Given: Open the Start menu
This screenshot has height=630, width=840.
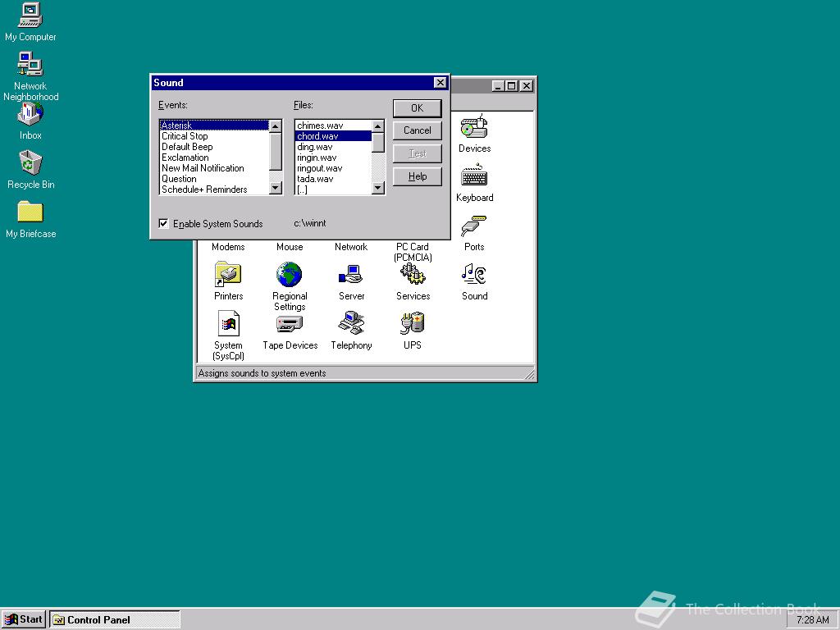Looking at the screenshot, I should 24,619.
